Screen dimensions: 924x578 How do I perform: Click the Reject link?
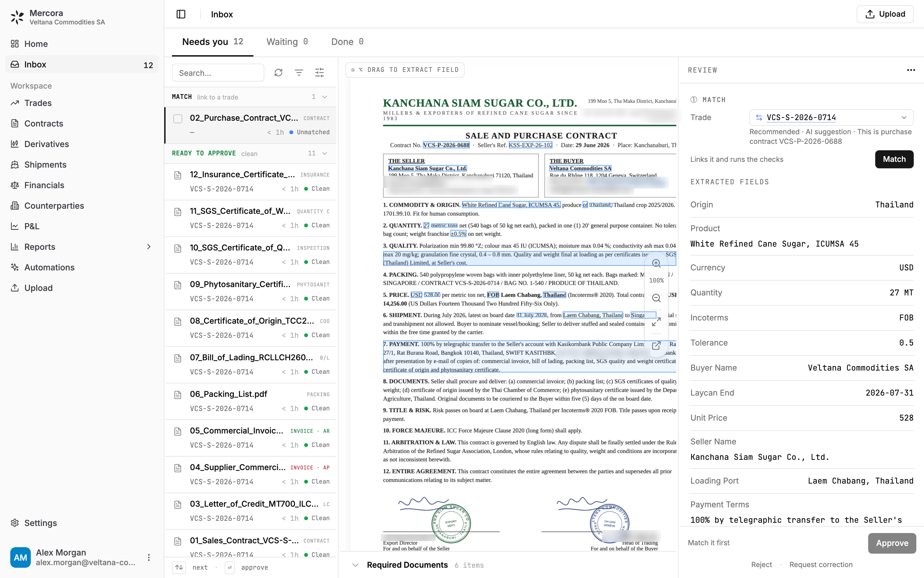point(761,565)
